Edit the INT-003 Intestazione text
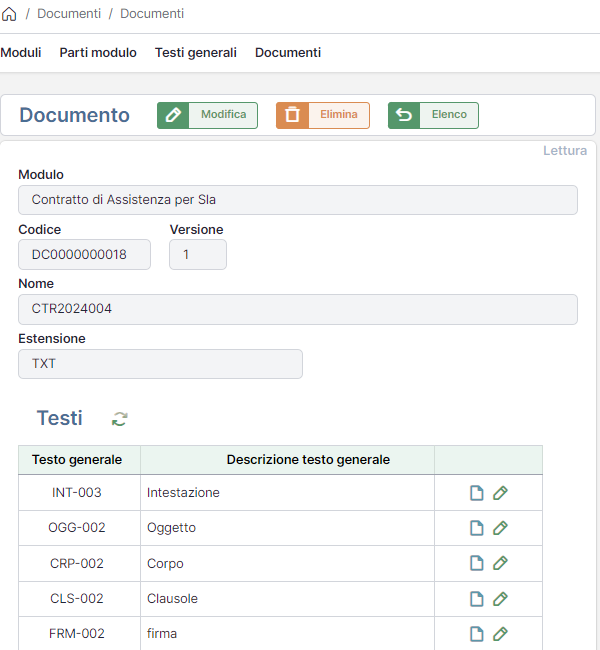Viewport: 600px width, 650px height. click(501, 493)
